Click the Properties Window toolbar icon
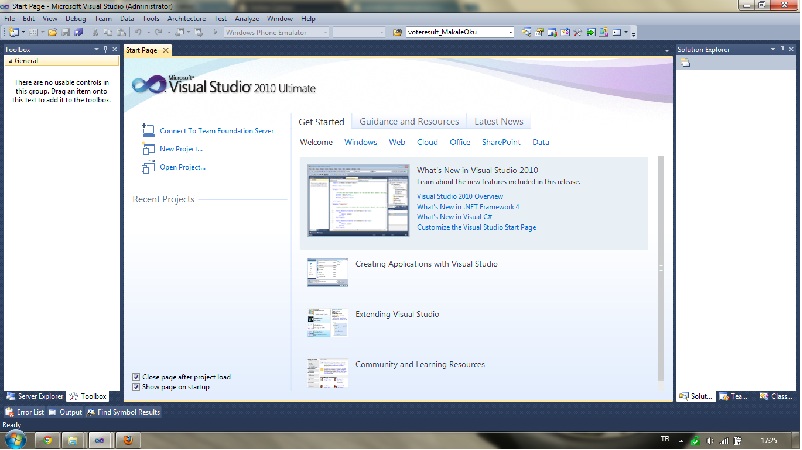Image resolution: width=802 pixels, height=450 pixels. point(539,32)
